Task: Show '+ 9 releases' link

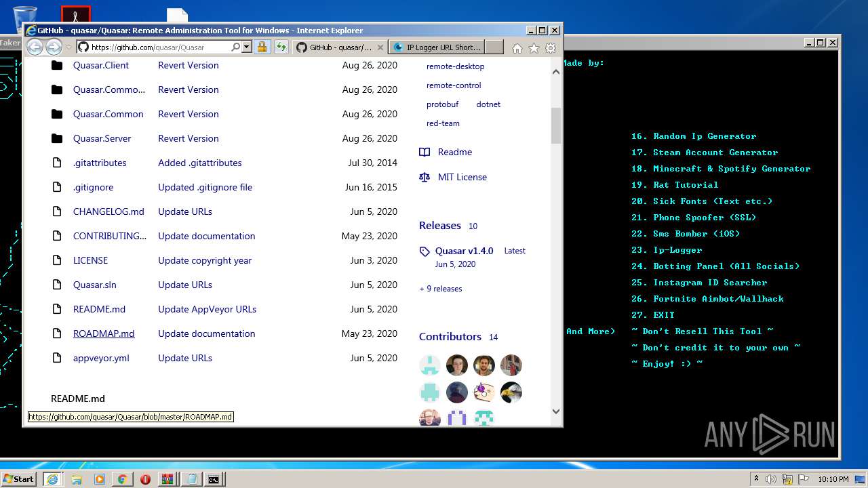Action: [x=441, y=289]
